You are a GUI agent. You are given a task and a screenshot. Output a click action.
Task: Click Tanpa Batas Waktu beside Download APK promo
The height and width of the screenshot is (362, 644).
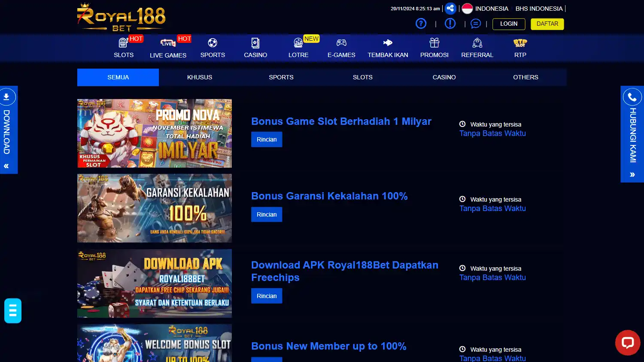tap(492, 278)
